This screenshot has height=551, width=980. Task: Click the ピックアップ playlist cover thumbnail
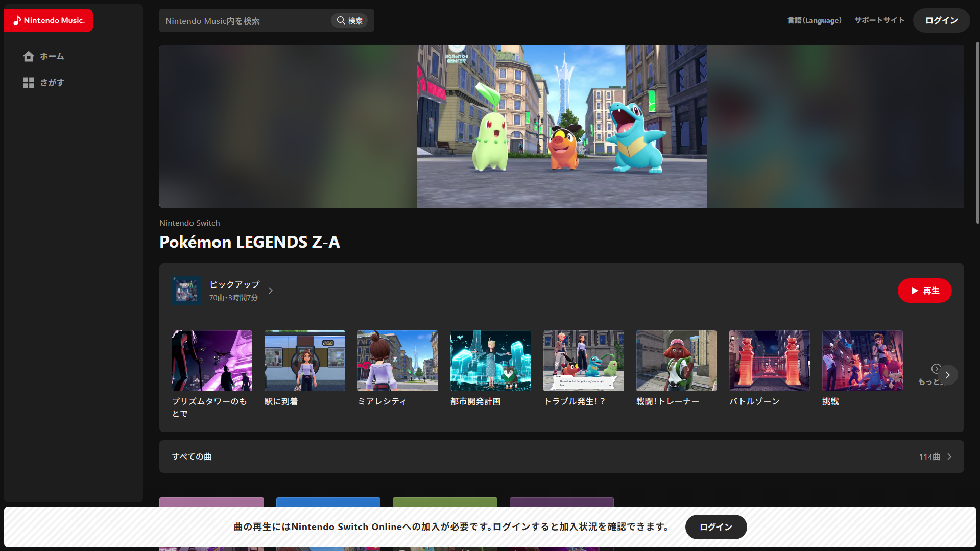pos(186,291)
